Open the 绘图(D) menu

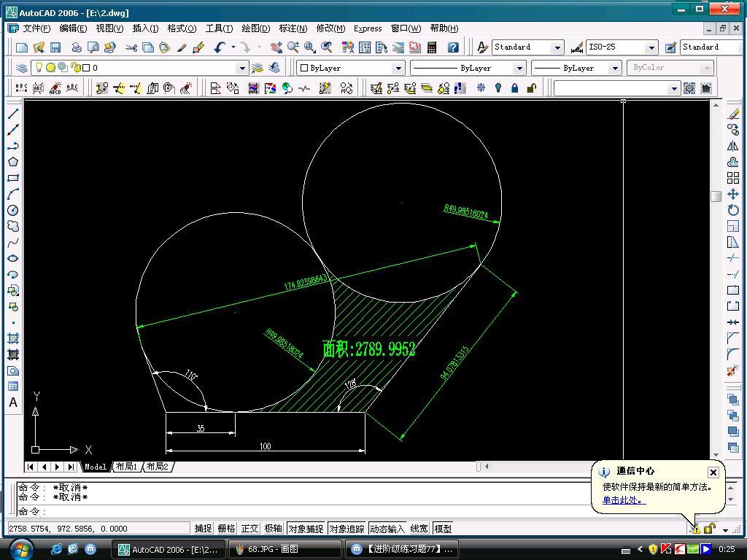point(256,28)
